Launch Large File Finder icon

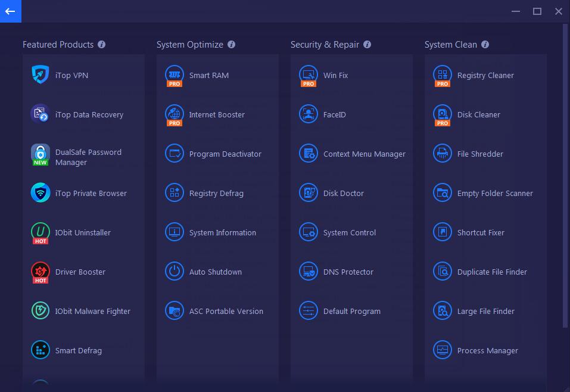[x=443, y=310]
